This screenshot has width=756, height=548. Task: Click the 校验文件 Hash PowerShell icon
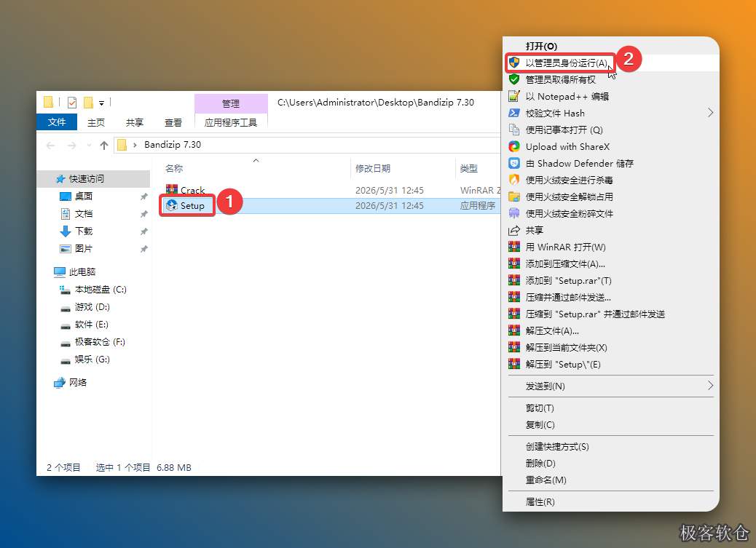(x=514, y=113)
